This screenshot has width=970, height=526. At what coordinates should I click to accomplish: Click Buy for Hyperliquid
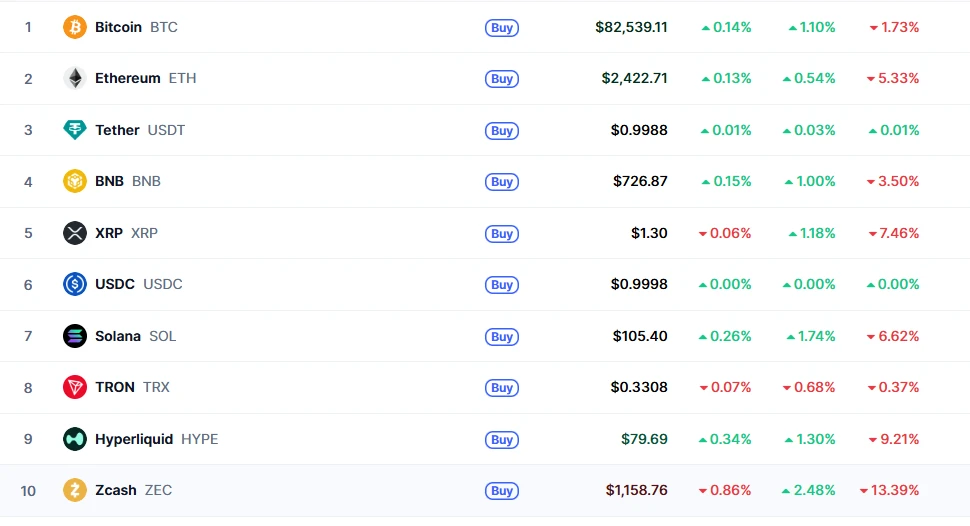502,440
